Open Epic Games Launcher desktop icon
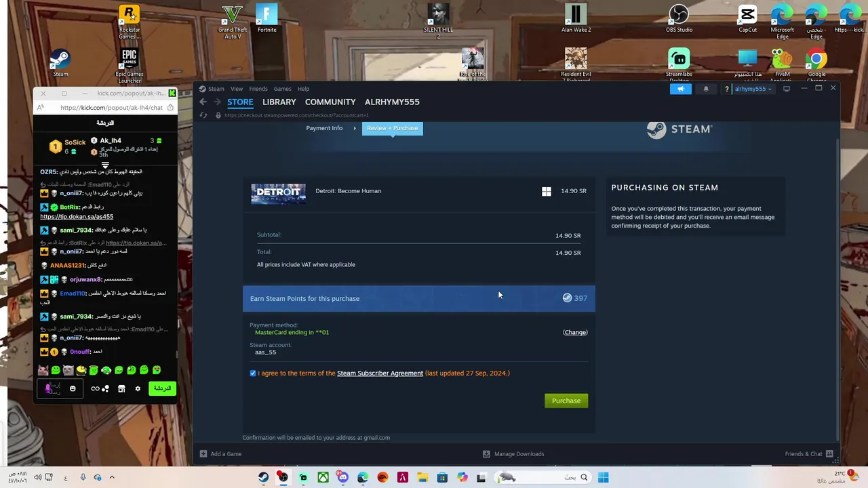The width and height of the screenshot is (868, 488). pos(129,66)
